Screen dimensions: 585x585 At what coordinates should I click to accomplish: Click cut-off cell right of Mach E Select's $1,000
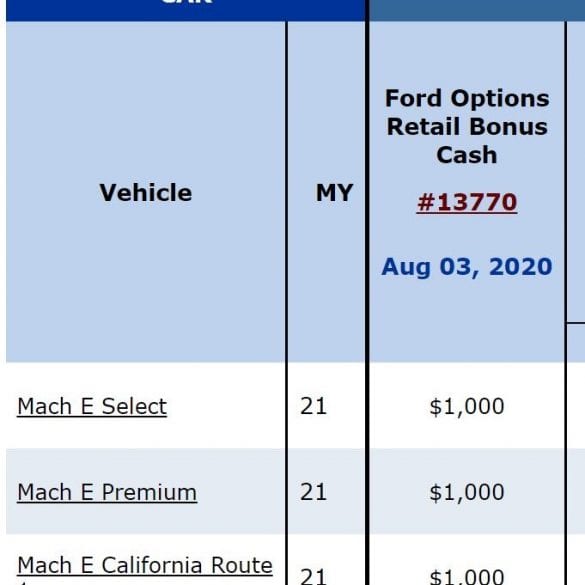coord(576,406)
